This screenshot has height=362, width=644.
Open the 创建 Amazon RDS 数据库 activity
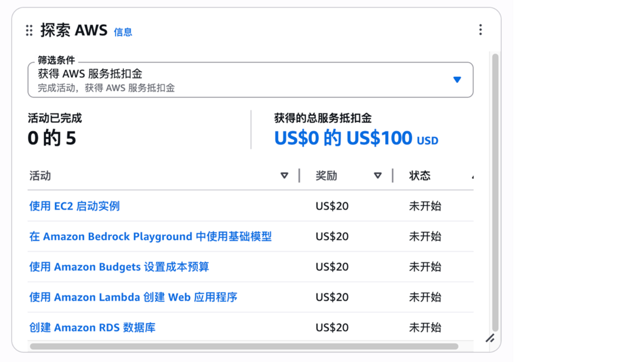pos(92,327)
